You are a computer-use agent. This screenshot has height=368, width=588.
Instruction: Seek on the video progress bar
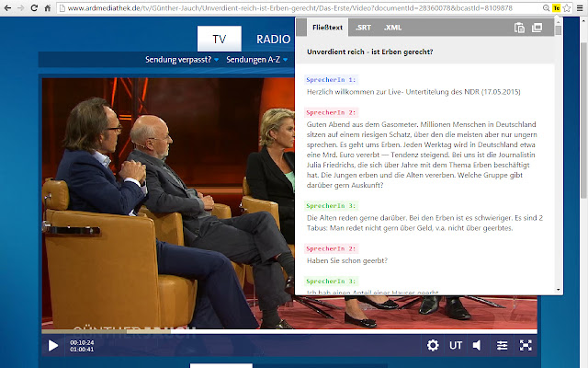276,330
